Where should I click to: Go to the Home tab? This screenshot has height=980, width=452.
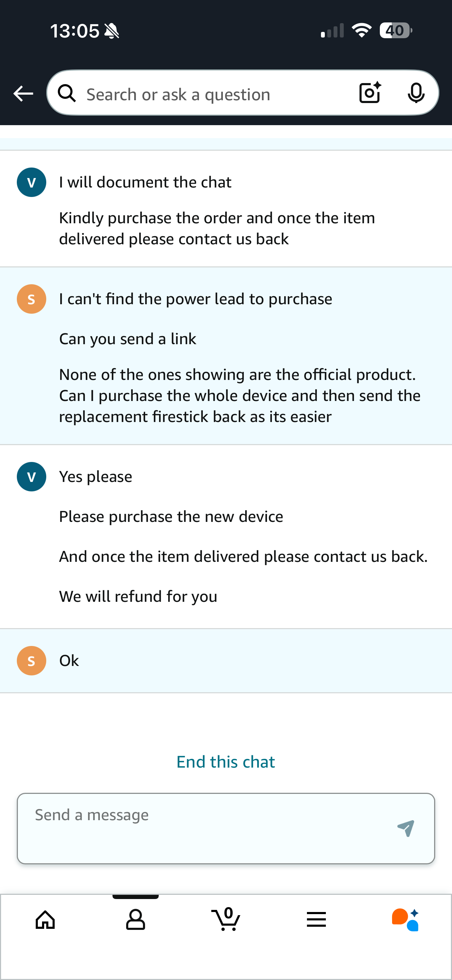(45, 920)
